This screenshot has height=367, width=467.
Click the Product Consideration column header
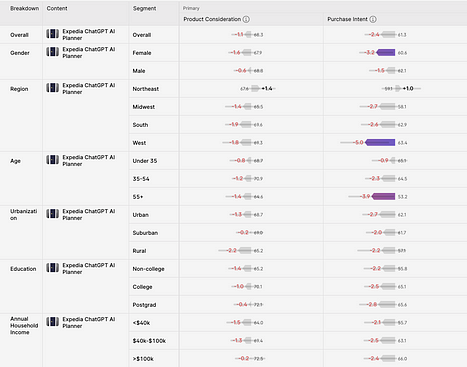(212, 19)
